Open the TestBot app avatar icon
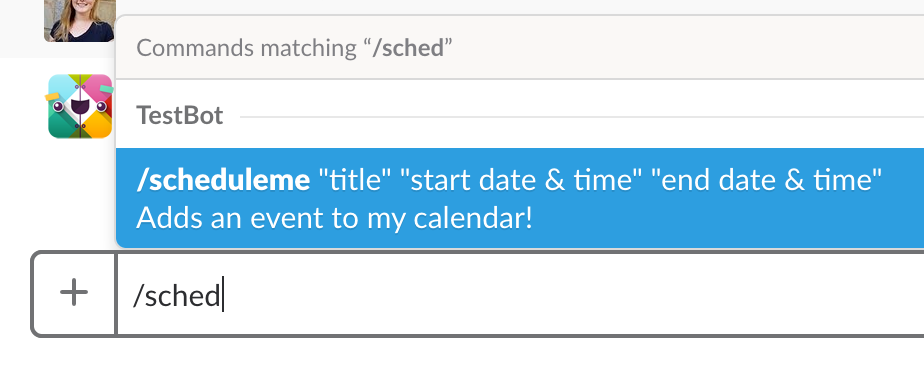 tap(80, 106)
